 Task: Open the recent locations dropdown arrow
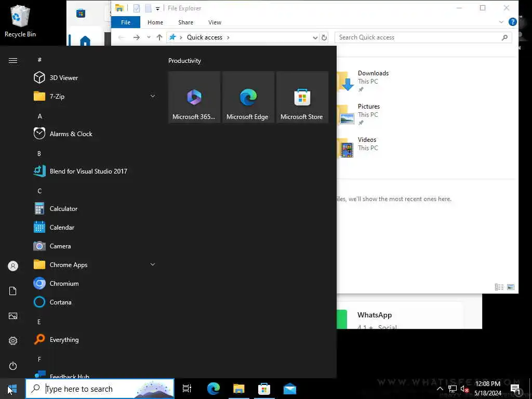pos(149,37)
